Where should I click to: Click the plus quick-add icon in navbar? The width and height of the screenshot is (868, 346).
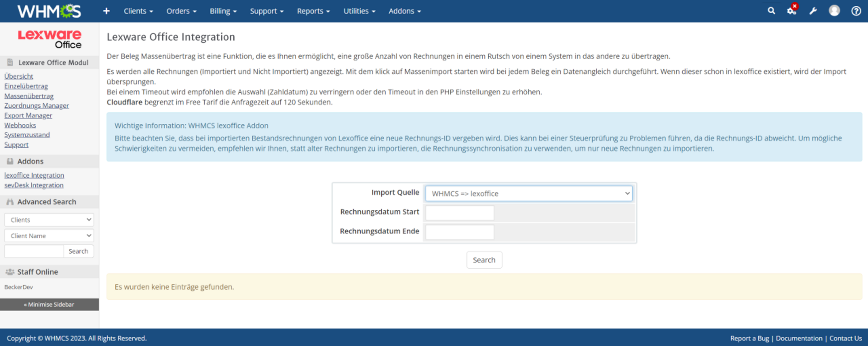(106, 11)
